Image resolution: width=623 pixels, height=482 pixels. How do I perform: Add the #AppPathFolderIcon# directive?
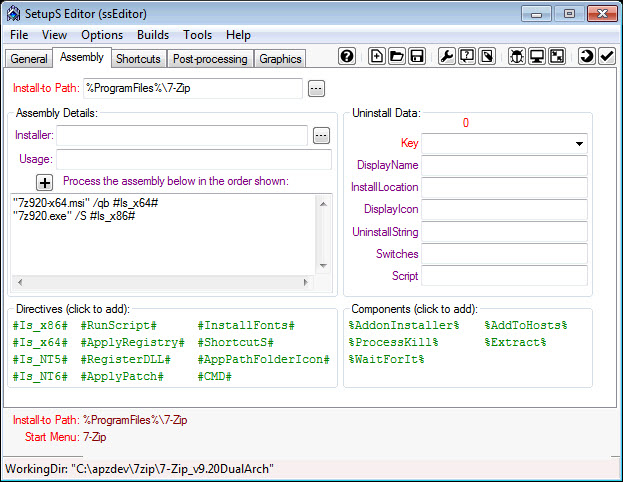[263, 360]
